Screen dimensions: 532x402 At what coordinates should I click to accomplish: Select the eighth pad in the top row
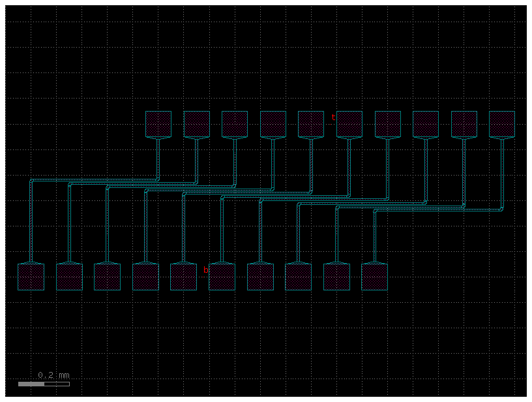pyautogui.click(x=425, y=124)
